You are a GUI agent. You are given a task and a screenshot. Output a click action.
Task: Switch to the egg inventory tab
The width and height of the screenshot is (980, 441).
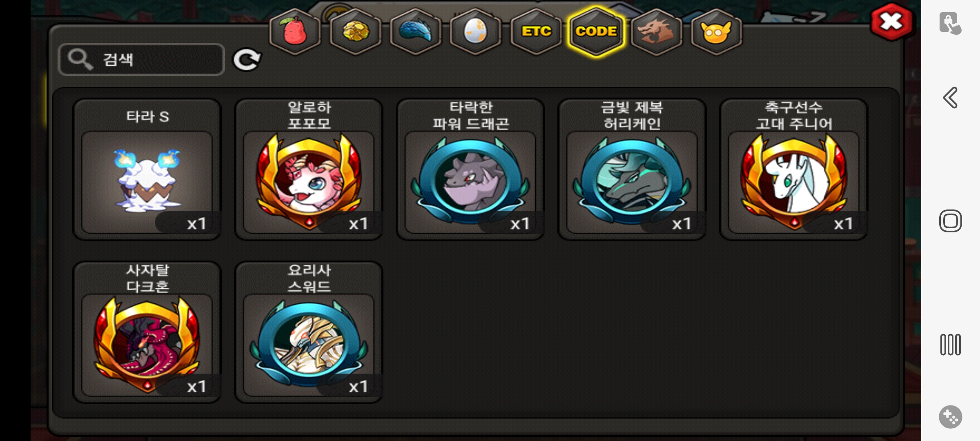(x=476, y=31)
